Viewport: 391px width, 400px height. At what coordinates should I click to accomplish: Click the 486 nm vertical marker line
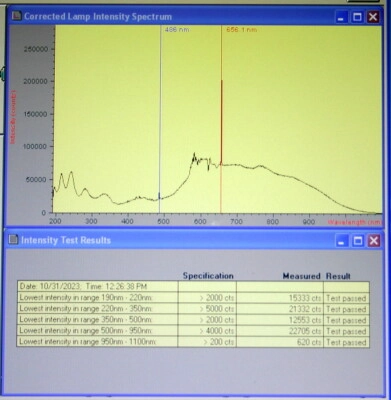click(x=160, y=119)
